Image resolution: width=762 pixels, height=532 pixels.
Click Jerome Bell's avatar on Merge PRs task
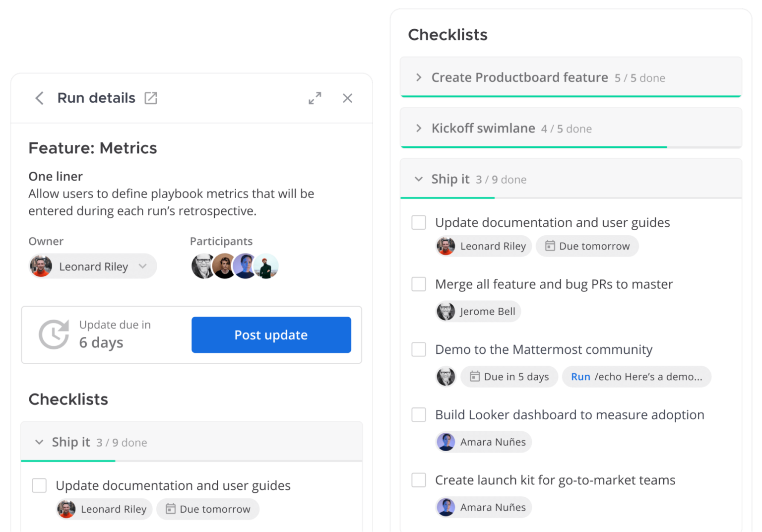pos(446,311)
